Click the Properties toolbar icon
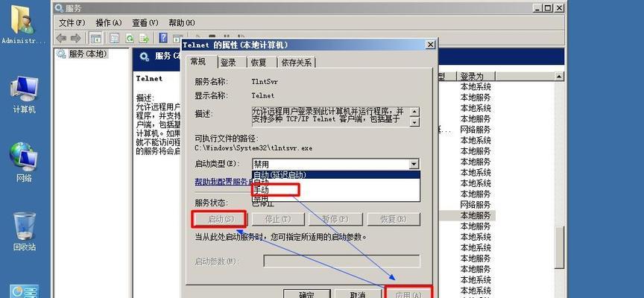Image resolution: width=644 pixels, height=298 pixels. click(x=114, y=38)
